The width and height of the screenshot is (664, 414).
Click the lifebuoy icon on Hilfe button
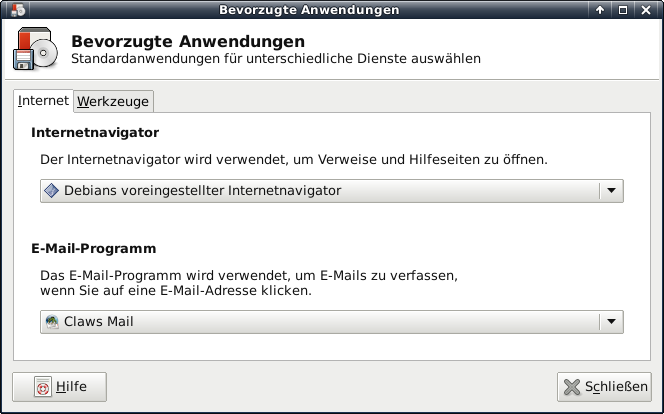click(43, 387)
